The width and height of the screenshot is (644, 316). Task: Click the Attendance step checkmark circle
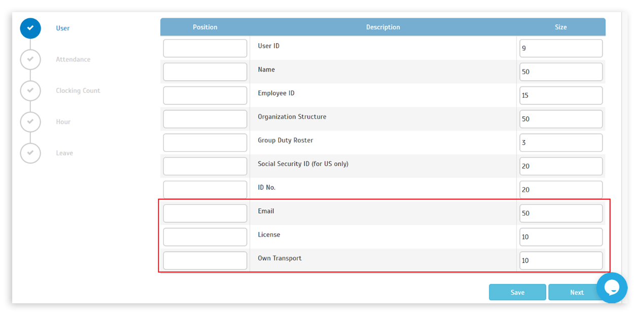pos(30,59)
